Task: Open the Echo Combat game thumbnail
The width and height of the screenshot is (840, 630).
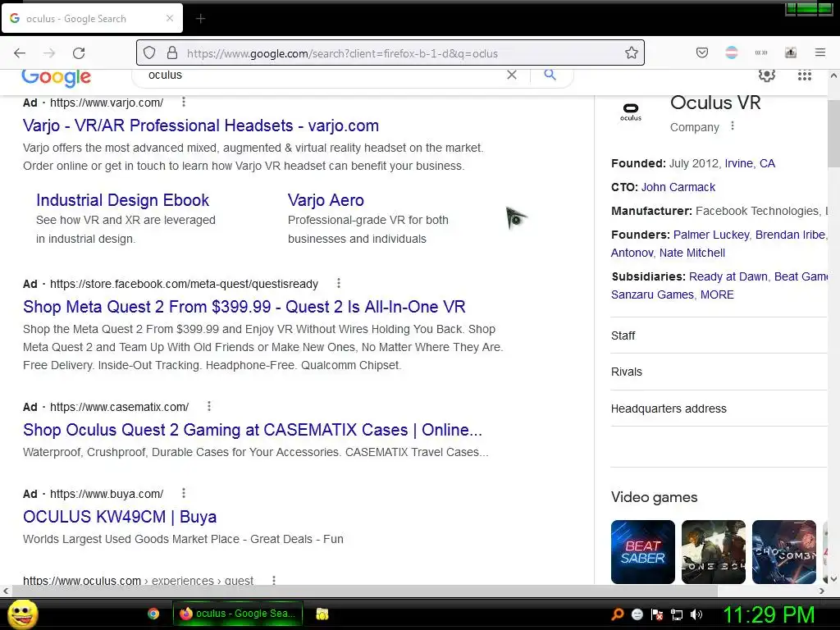Action: (x=784, y=552)
